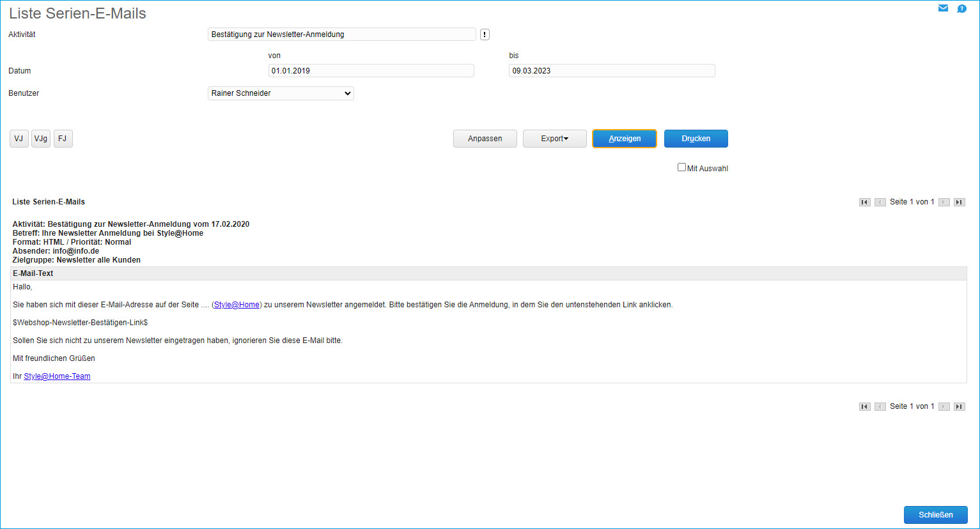980x529 pixels.
Task: Click the VJg period selector
Action: (40, 138)
